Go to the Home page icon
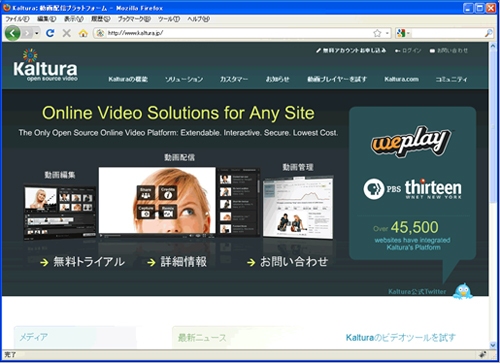500x363 pixels. click(83, 33)
